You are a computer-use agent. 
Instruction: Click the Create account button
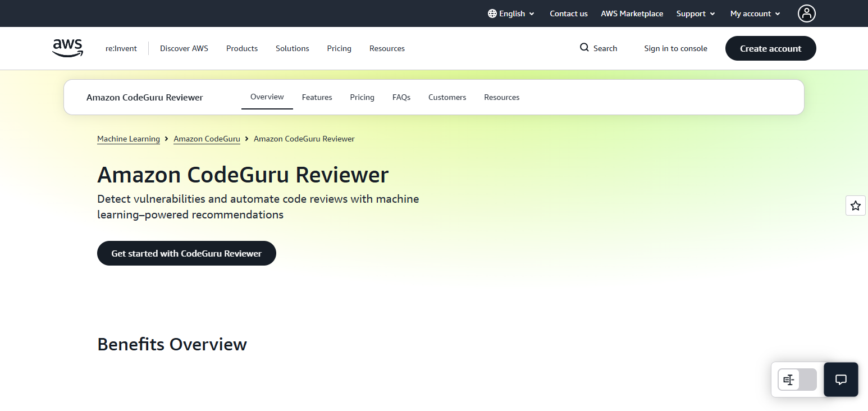pos(771,48)
